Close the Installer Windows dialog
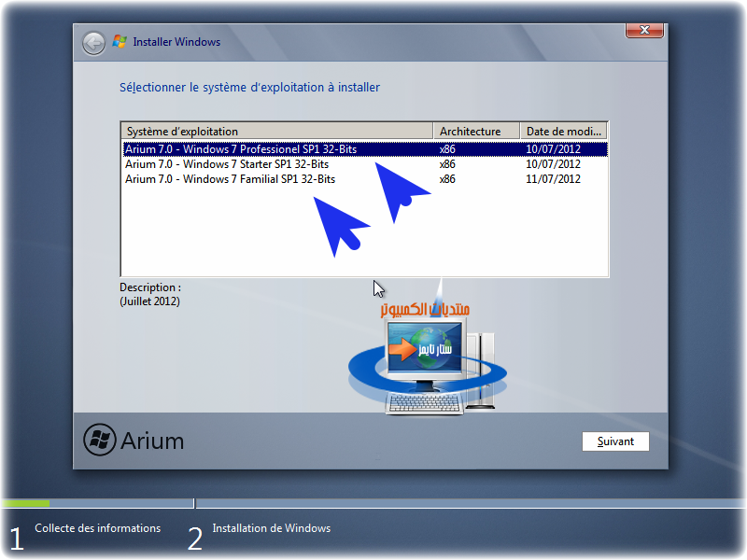 [x=644, y=30]
